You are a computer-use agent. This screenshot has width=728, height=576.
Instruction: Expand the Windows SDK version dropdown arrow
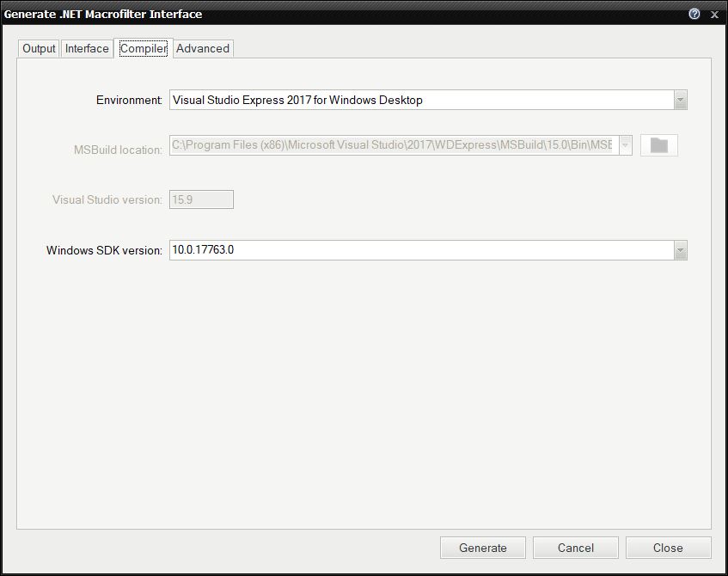coord(680,250)
